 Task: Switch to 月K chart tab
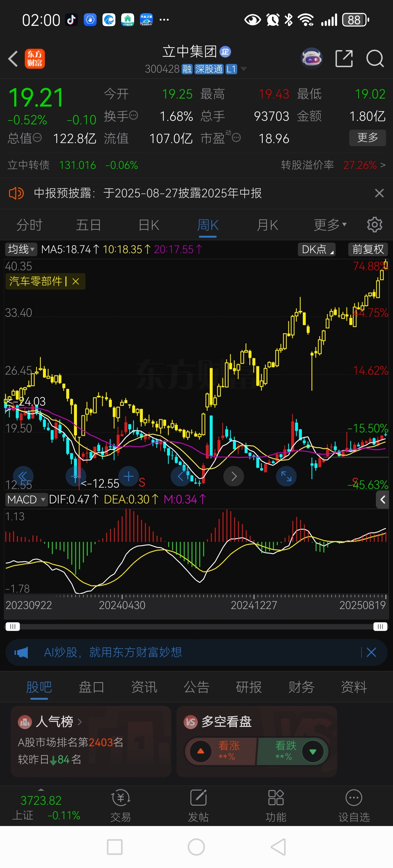tap(268, 225)
